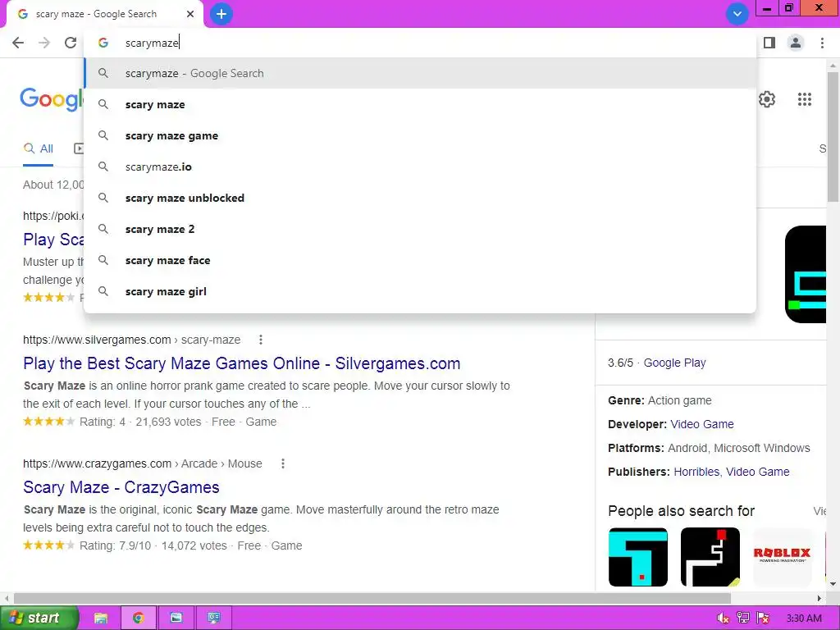Click the red security flag tray icon
This screenshot has width=840, height=630.
[764, 619]
